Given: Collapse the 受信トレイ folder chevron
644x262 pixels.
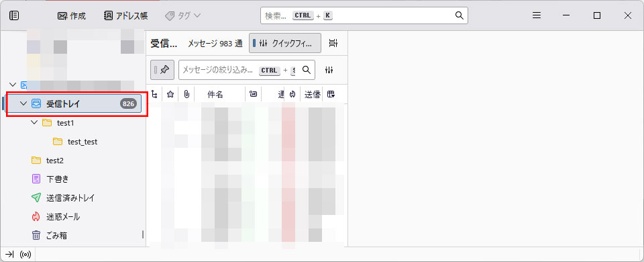Looking at the screenshot, I should point(23,103).
